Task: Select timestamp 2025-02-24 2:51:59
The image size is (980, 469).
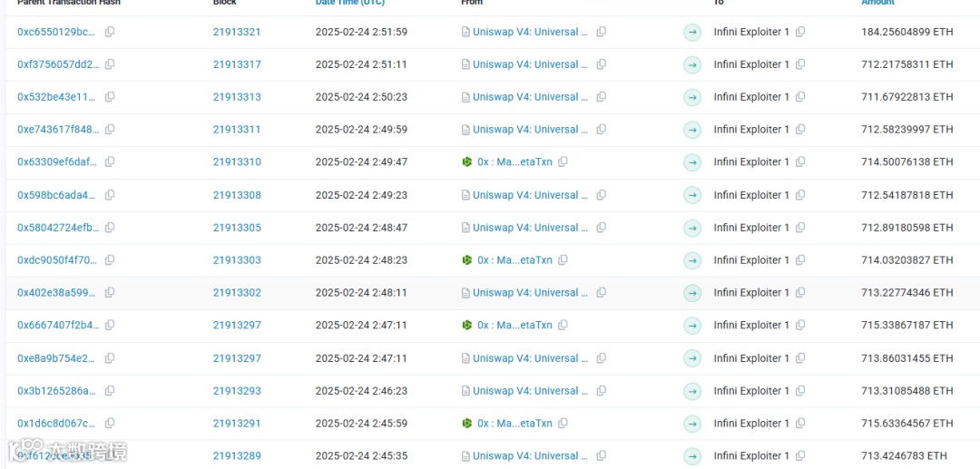Action: coord(361,32)
